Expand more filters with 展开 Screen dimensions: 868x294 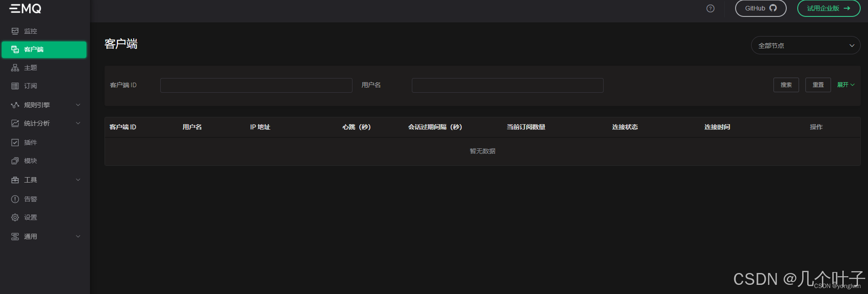tap(846, 85)
